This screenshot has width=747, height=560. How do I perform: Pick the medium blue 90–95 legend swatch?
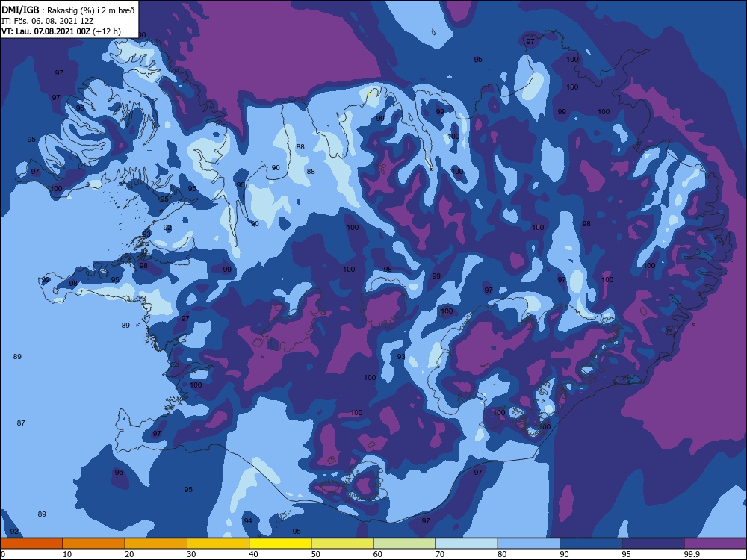(x=591, y=544)
